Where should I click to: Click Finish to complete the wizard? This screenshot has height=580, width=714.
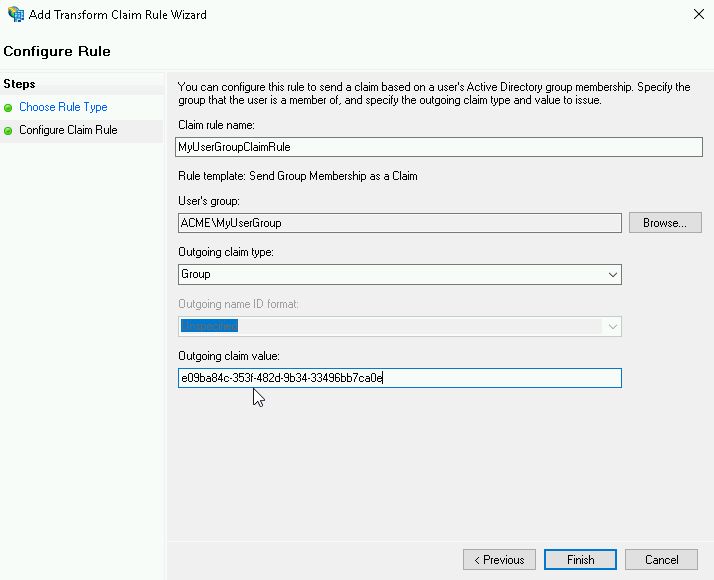[580, 560]
